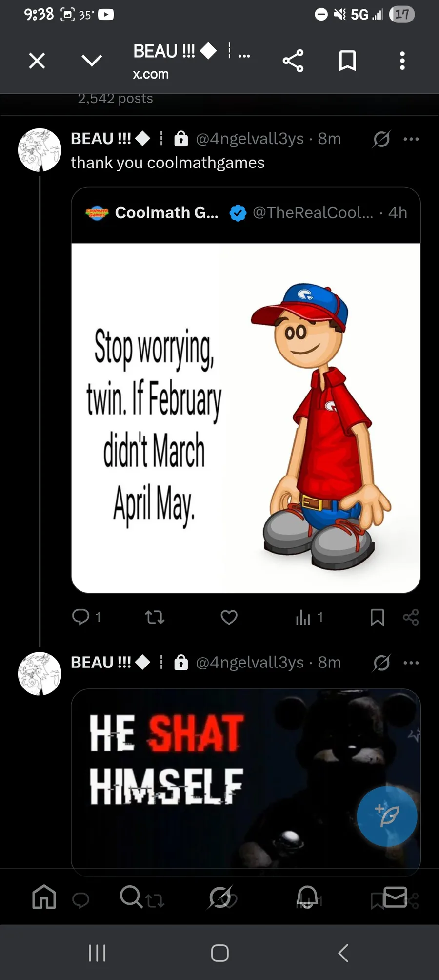Bookmark this page in the browser toolbar
Viewport: 439px width, 980px height.
(347, 61)
